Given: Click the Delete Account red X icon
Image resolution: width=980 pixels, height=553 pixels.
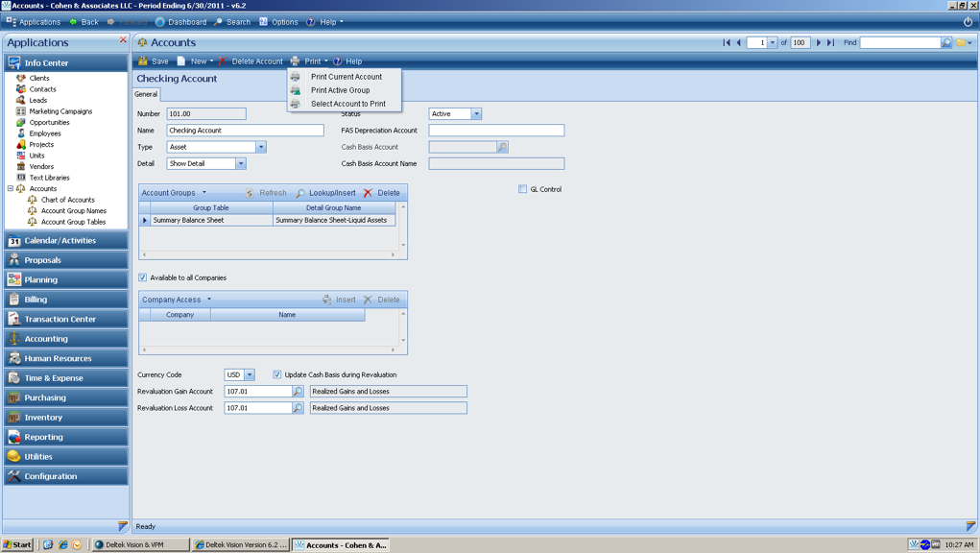Looking at the screenshot, I should pos(223,61).
